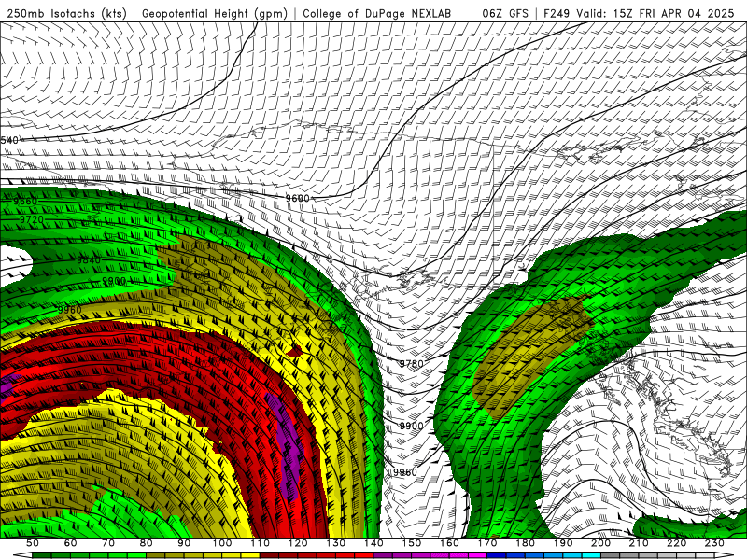Viewport: 747px width, 560px height.
Task: Click the 150 kt color scale label
Action: 411,543
